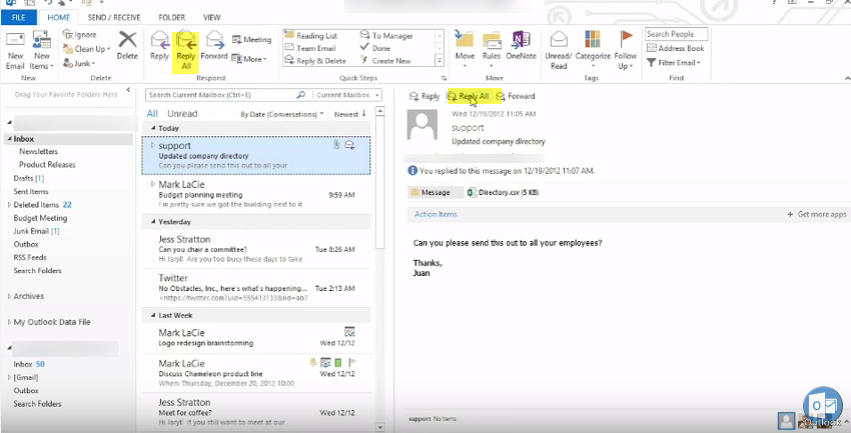Click Reply All in the ribbon

[x=186, y=51]
